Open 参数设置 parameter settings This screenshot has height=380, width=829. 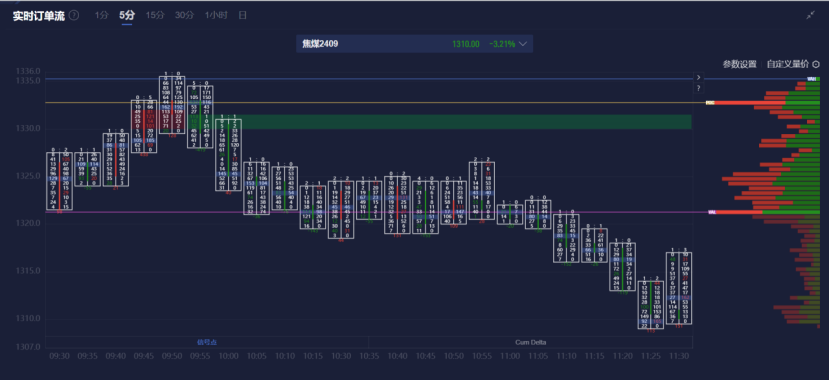tap(740, 64)
